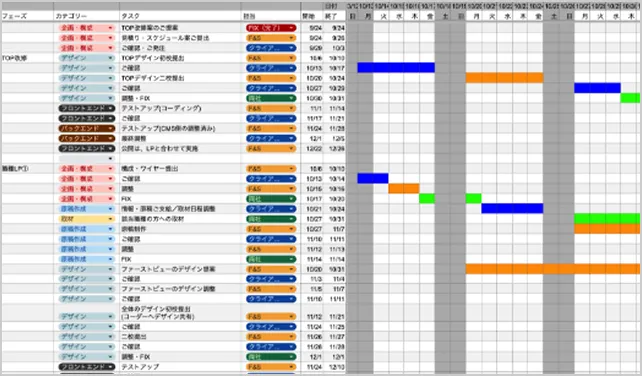Viewport: 642px width, 376px height.
Task: Click the orange bar on the 原稿制作 row
Action: [607, 229]
